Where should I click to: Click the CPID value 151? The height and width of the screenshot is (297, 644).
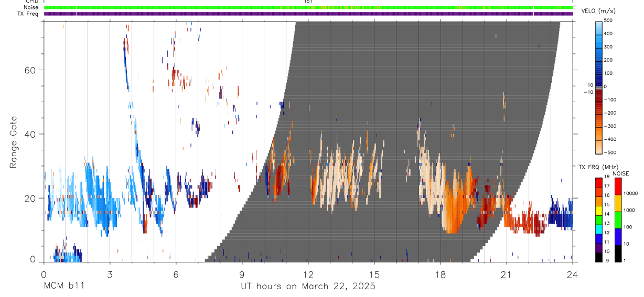308,2
